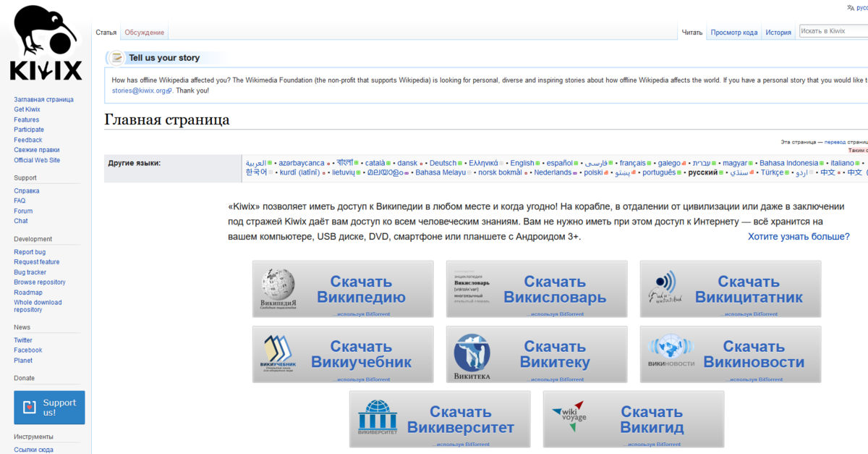
Task: Select the Читать tab
Action: 692,33
